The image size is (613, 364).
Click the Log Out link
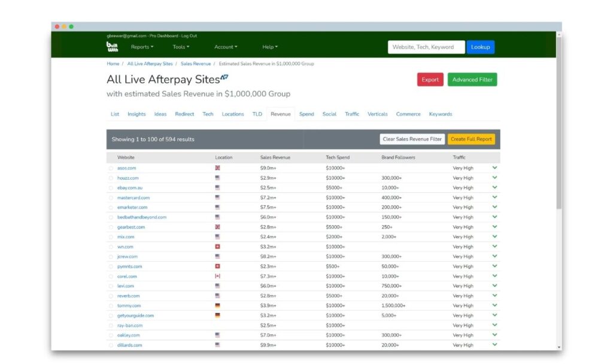coord(189,35)
